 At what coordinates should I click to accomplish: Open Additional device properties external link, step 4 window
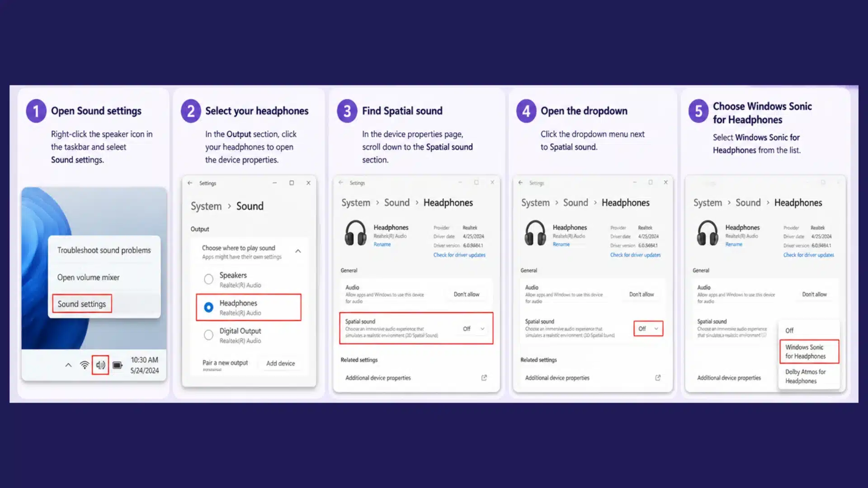pyautogui.click(x=658, y=378)
